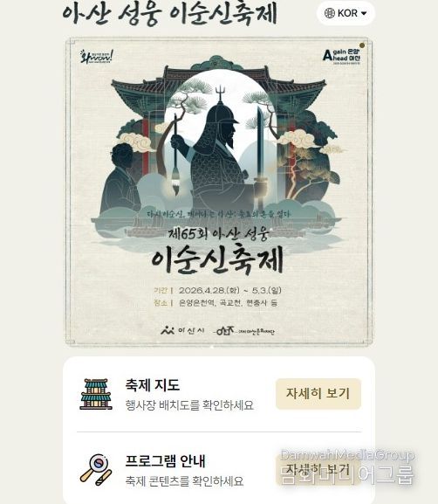
Task: Select the traditional building icon for 축제 지도
Action: [96, 394]
